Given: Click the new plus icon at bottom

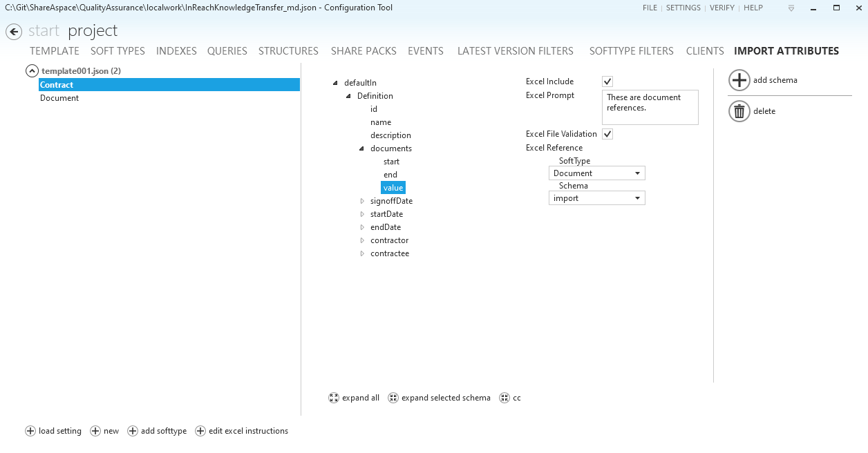Looking at the screenshot, I should coord(97,430).
